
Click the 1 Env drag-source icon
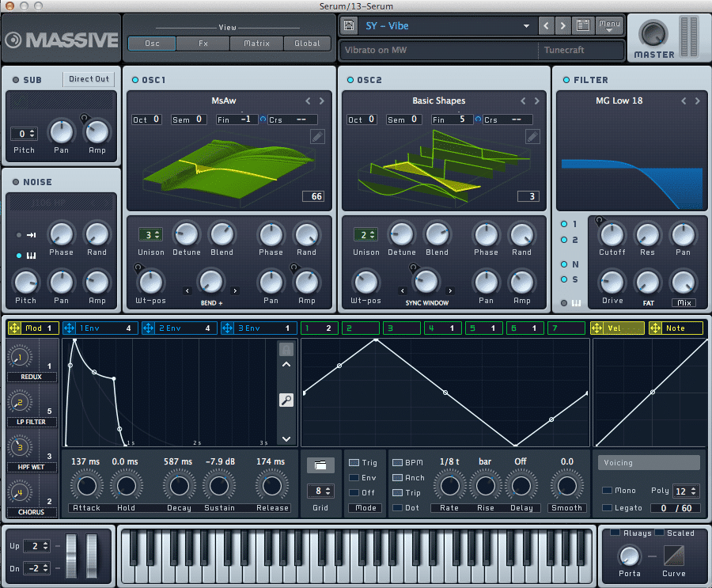click(69, 328)
